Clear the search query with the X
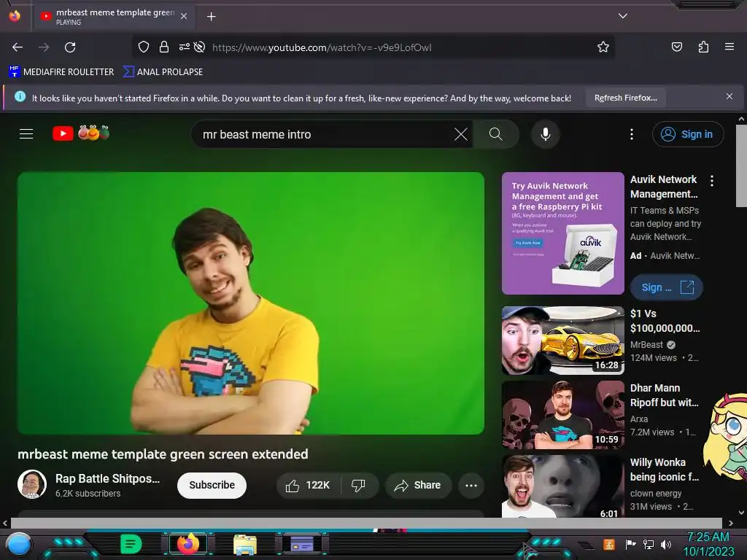747x560 pixels. (x=461, y=134)
